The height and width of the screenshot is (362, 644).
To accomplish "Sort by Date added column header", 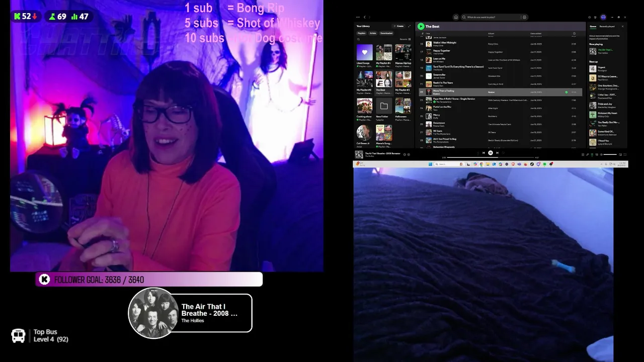I will (x=536, y=34).
